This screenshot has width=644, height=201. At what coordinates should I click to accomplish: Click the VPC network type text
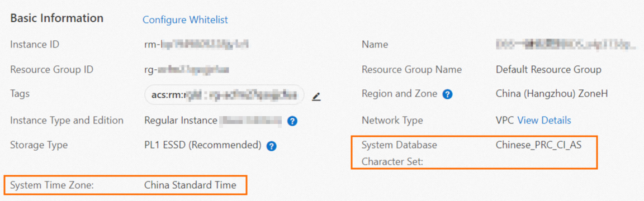click(505, 121)
